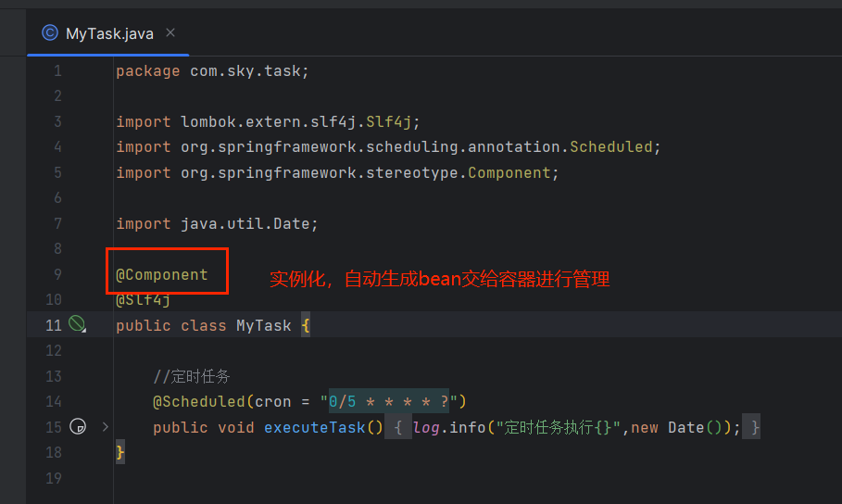Click the @Component annotation on line 9
This screenshot has width=842, height=504.
point(161,274)
